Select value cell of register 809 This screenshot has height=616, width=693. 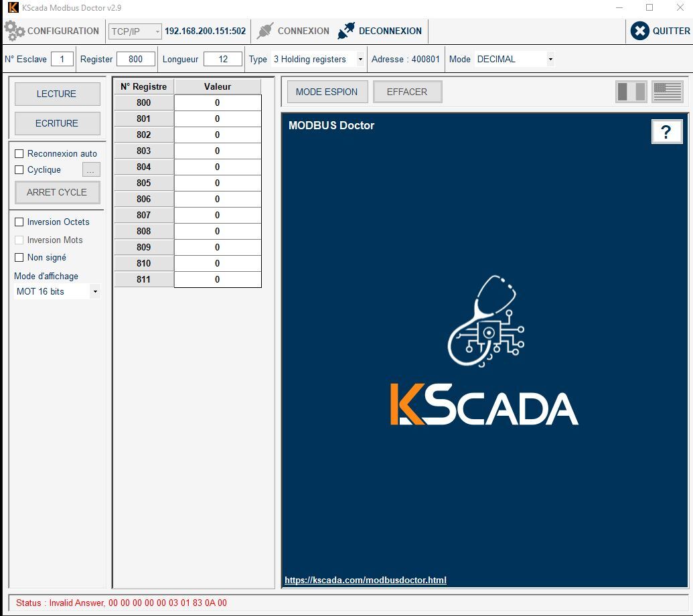click(x=218, y=247)
